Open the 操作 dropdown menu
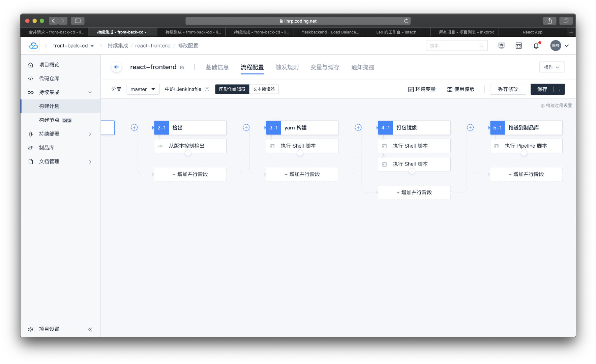This screenshot has width=596, height=364. pyautogui.click(x=552, y=67)
